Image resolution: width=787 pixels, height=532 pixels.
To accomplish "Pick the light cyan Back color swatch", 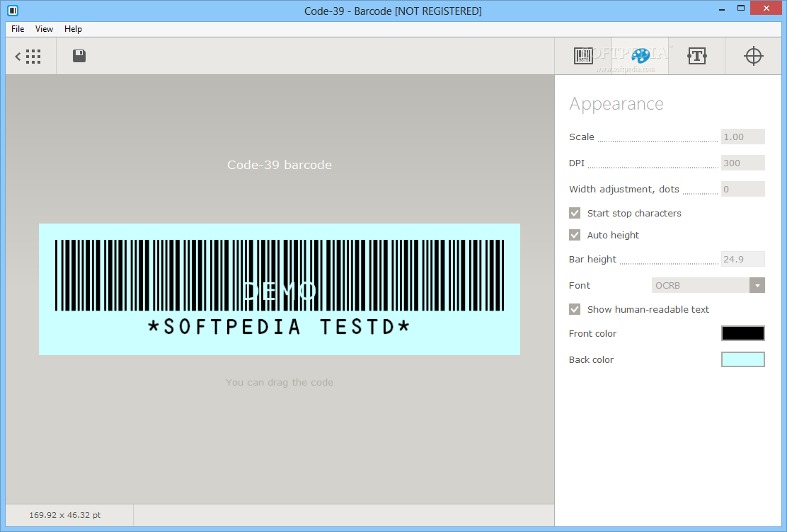I will 743,359.
